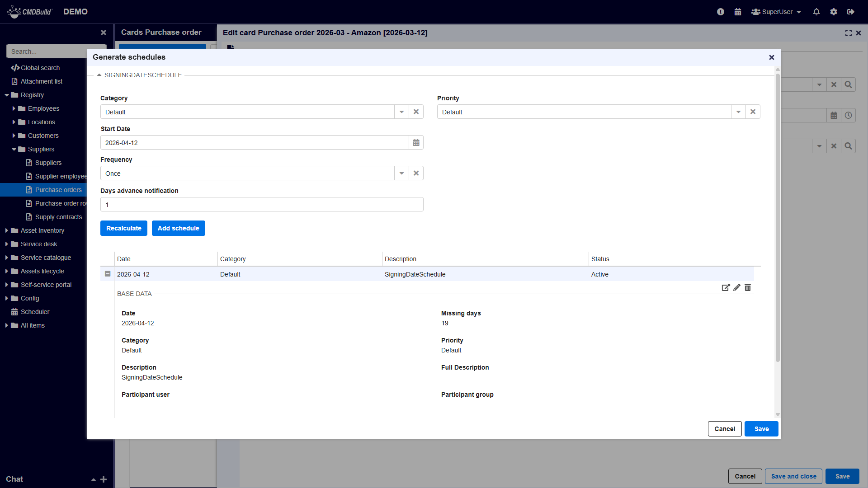The height and width of the screenshot is (488, 868).
Task: Open the notifications bell icon
Action: [816, 12]
